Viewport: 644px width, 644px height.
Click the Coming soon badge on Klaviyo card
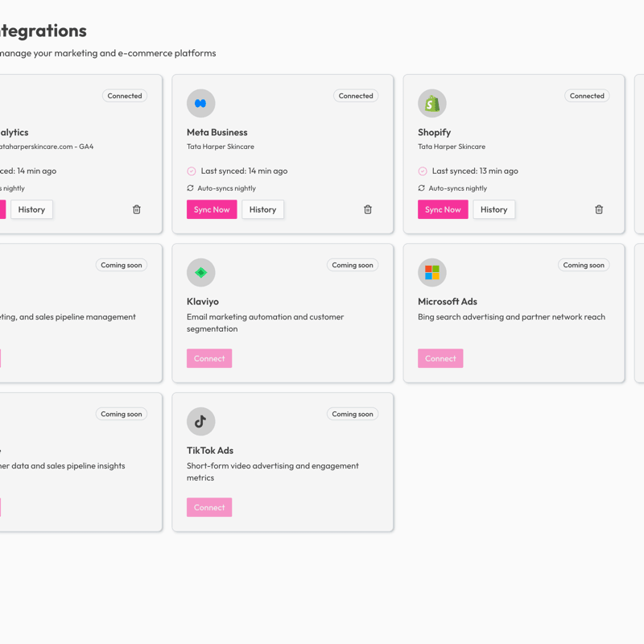(353, 265)
